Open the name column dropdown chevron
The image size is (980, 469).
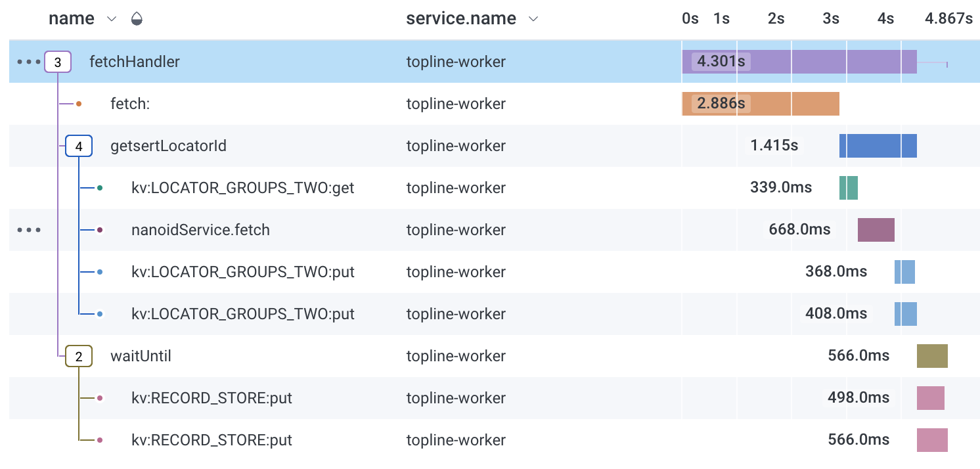[x=112, y=19]
